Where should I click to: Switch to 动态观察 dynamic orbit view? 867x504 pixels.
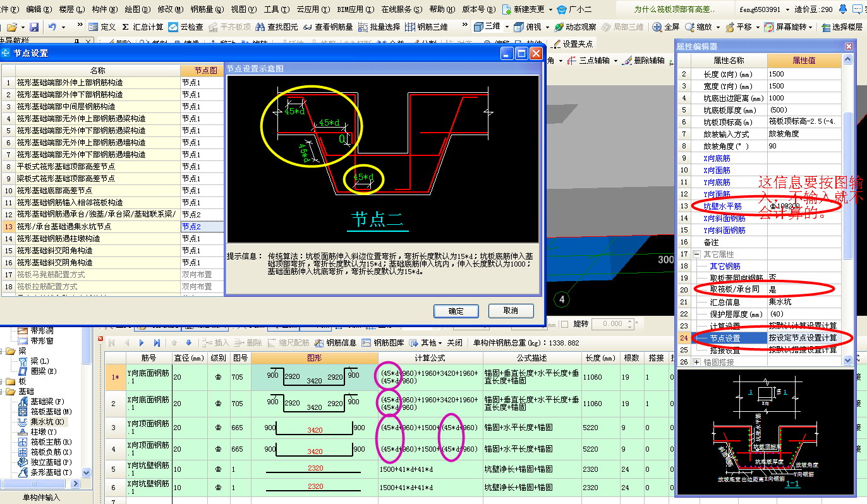click(x=575, y=27)
